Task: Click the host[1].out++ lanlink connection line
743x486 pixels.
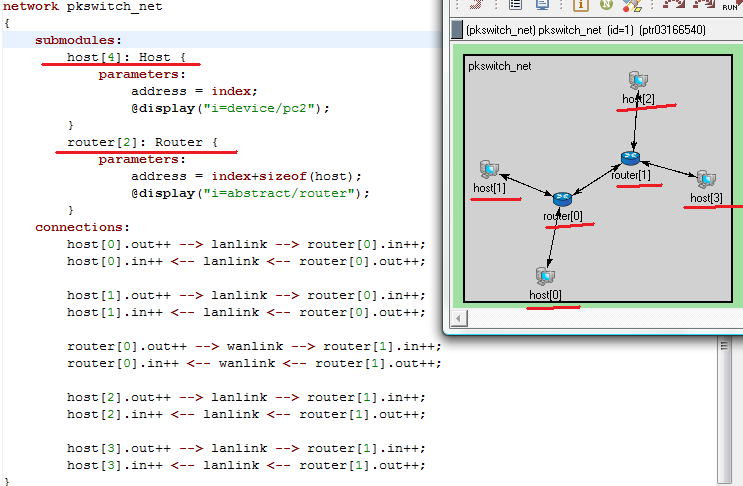Action: 246,296
